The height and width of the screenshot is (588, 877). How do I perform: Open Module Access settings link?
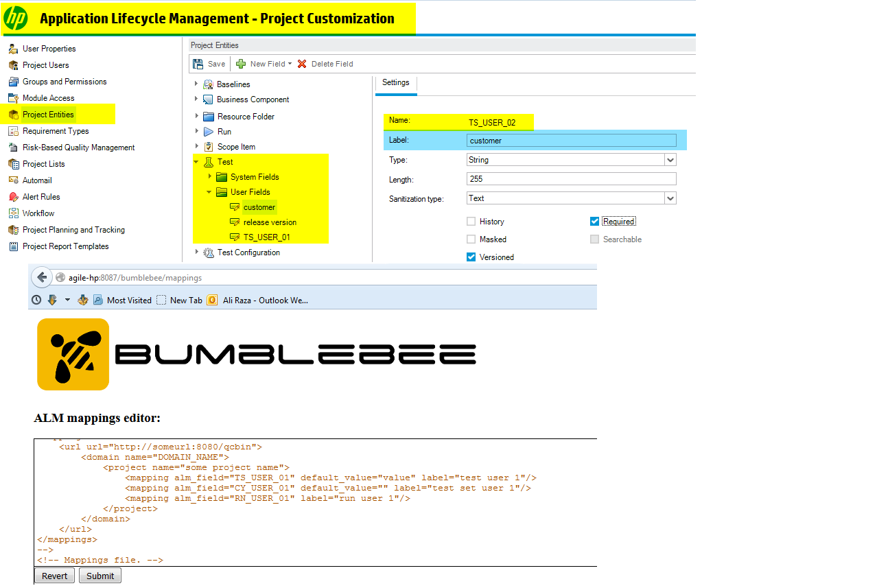point(48,98)
